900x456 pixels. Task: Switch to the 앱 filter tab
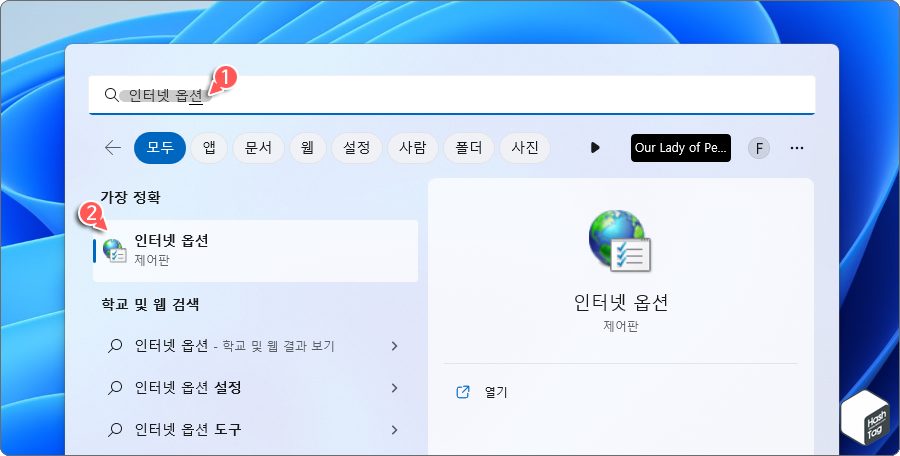(209, 148)
